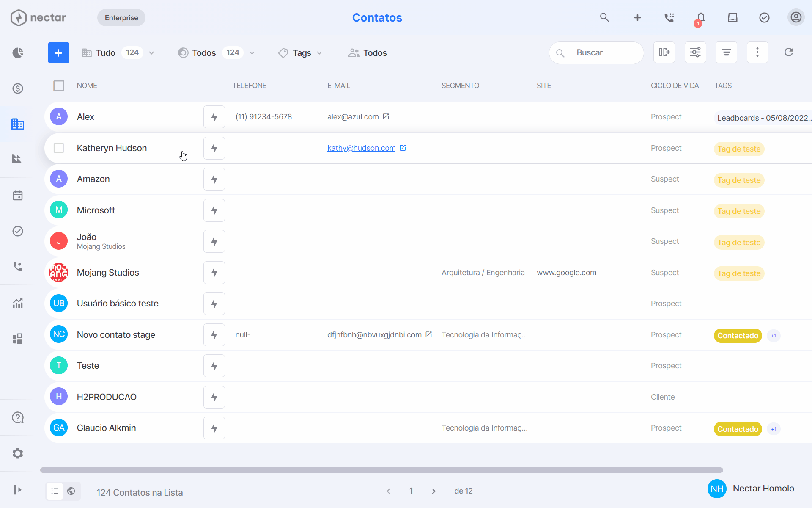Open the inbox tray icon
The height and width of the screenshot is (508, 812).
(732, 17)
